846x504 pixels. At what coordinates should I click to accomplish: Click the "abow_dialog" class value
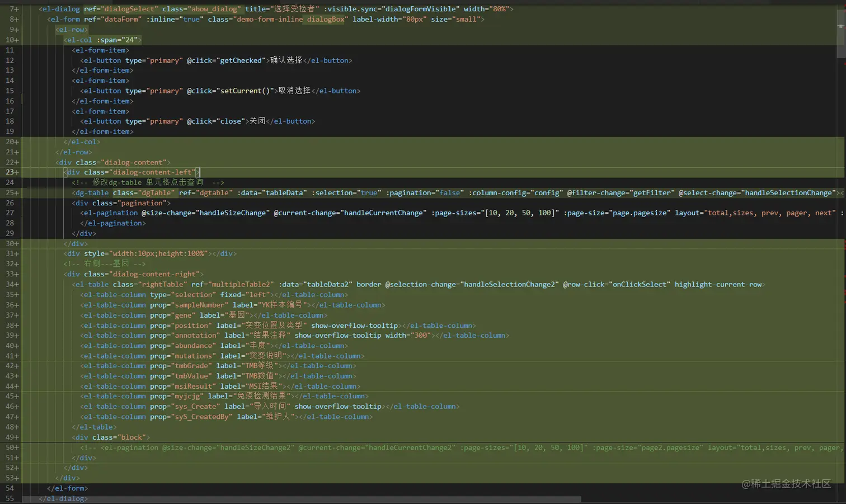click(214, 9)
